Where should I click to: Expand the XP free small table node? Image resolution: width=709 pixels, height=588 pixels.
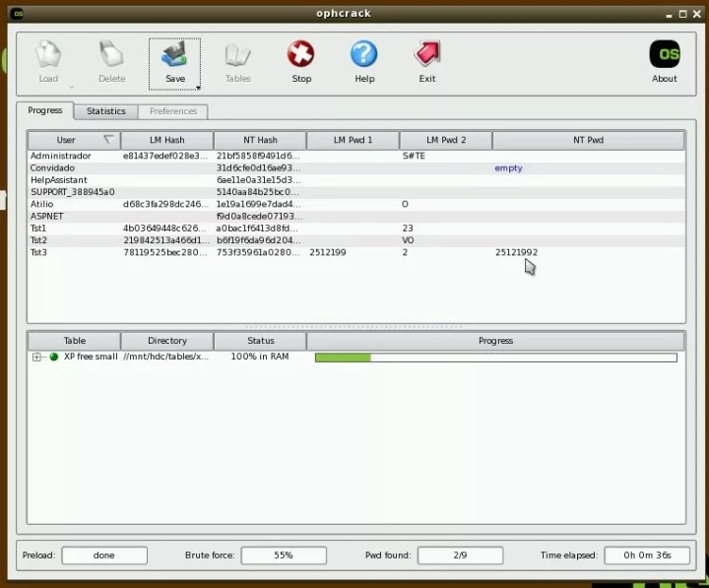(36, 357)
